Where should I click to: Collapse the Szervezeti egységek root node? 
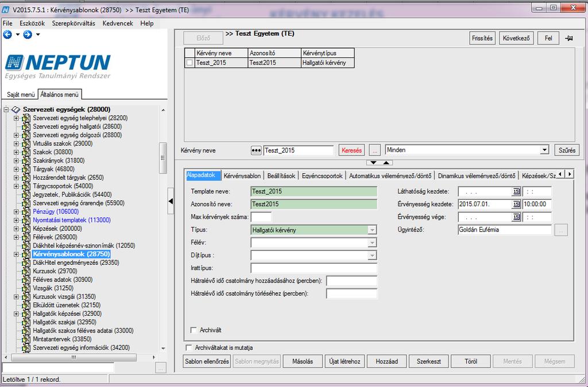click(6, 110)
